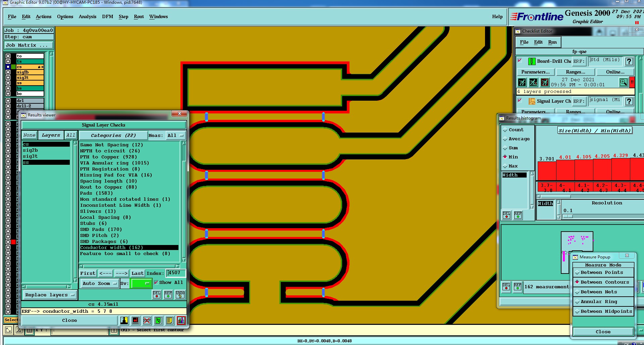Image resolution: width=644 pixels, height=345 pixels.
Task: Open the green Sv dropdown
Action: coord(141,284)
